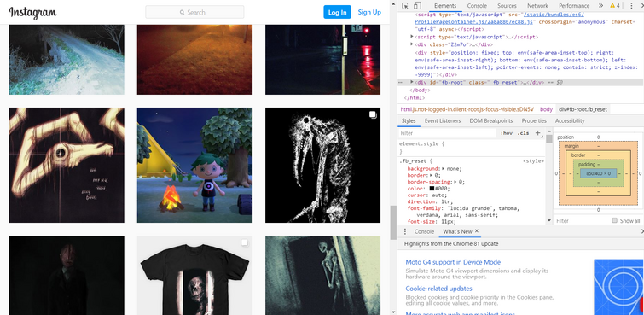Image resolution: width=644 pixels, height=315 pixels.
Task: Switch to the Console tab in the drawer
Action: pyautogui.click(x=424, y=231)
